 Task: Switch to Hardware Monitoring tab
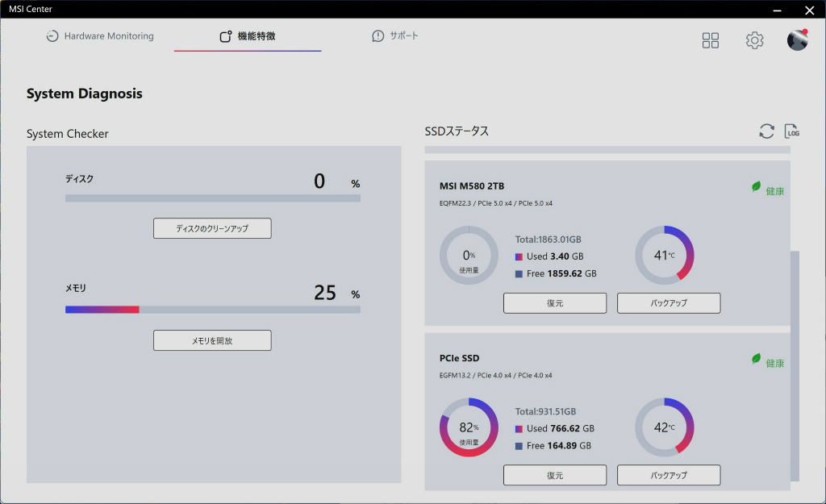[x=100, y=35]
